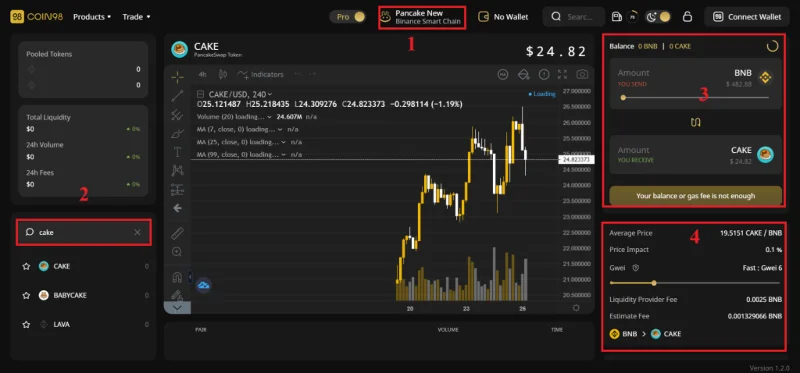
Task: Click the blue cloud badge on chart
Action: [x=204, y=285]
